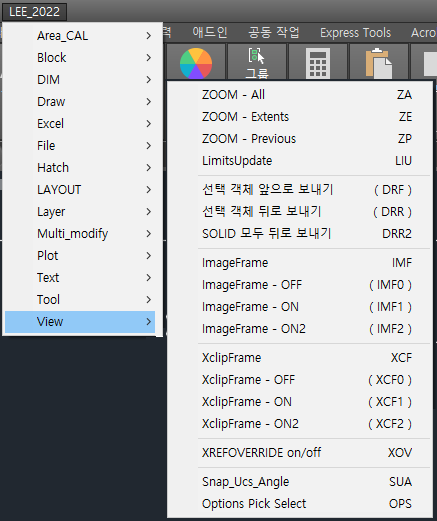Click the 그룹 group selection icon
Image resolution: width=437 pixels, height=521 pixels.
tap(257, 63)
